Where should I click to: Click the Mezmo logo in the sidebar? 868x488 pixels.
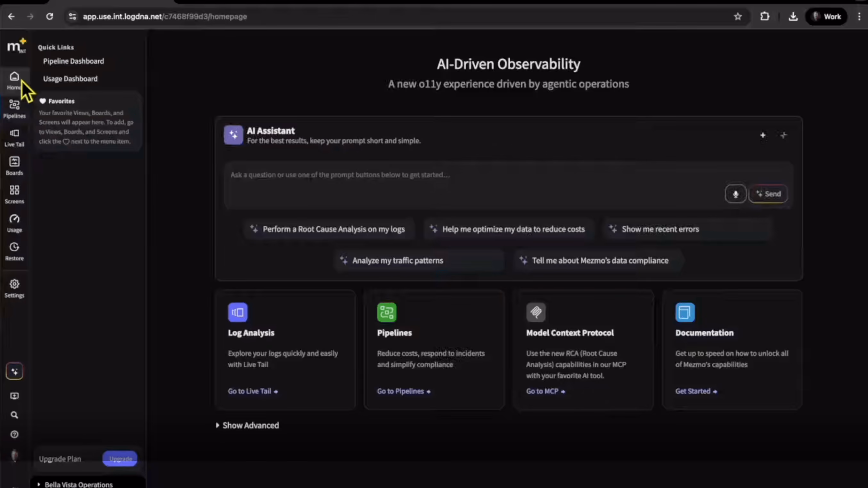coord(16,46)
